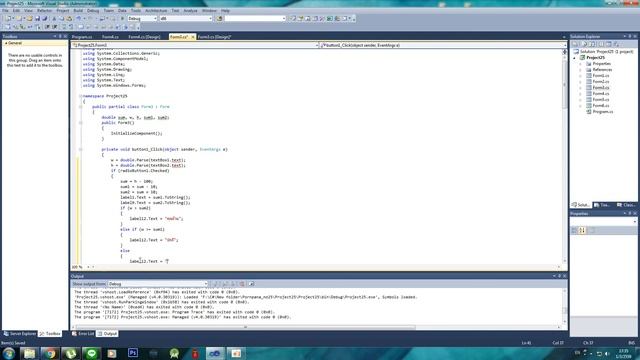
Task: Select the Solution 'Project25' root node
Action: [x=606, y=52]
